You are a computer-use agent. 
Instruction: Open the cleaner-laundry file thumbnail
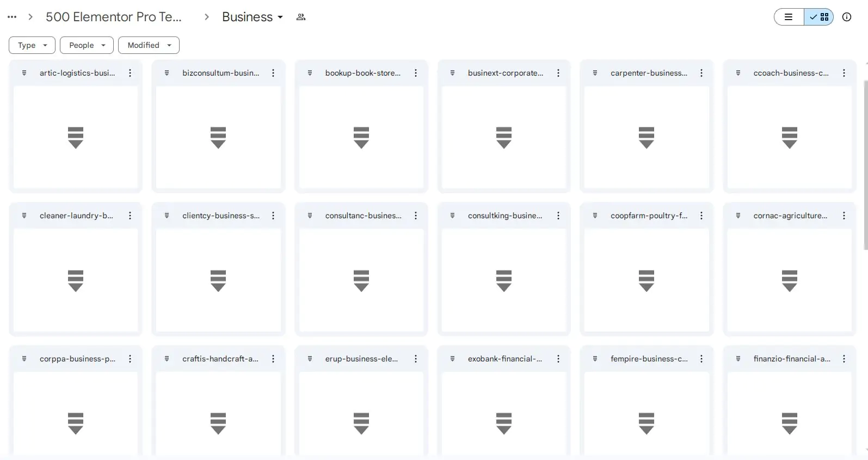pos(76,280)
